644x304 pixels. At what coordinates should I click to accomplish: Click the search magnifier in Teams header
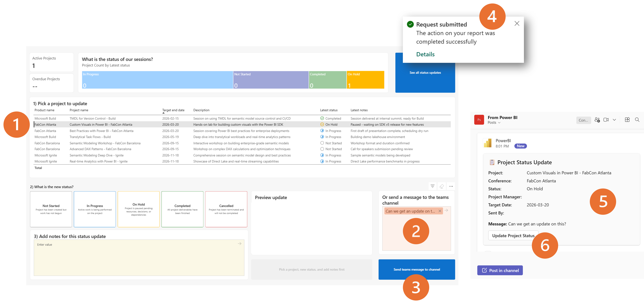click(x=637, y=120)
